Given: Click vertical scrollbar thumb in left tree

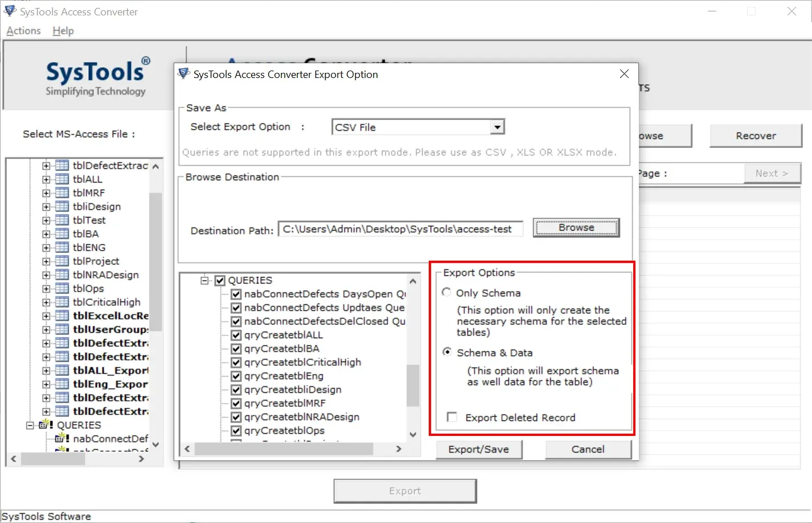Looking at the screenshot, I should [x=156, y=262].
